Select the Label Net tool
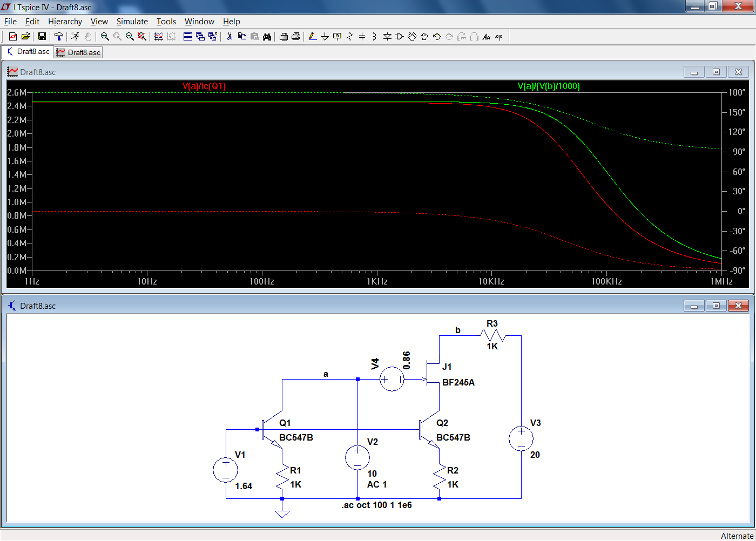Viewport: 756px width, 541px height. (x=337, y=36)
